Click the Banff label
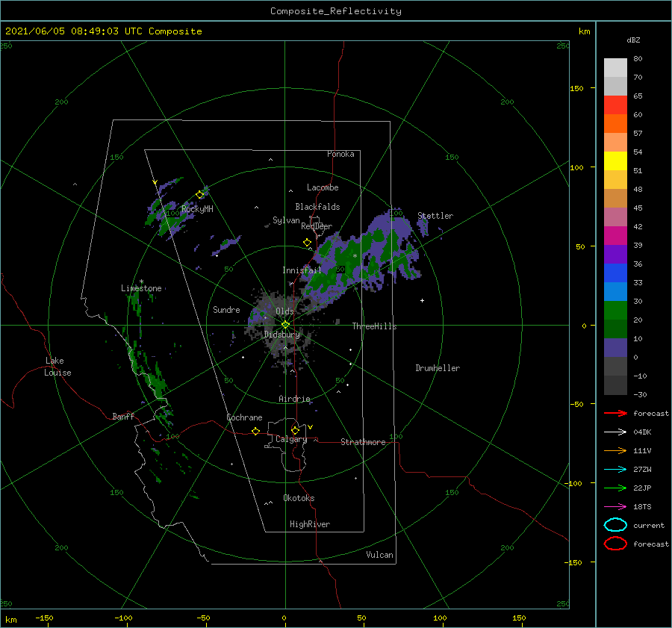This screenshot has height=628, width=672. tap(123, 416)
